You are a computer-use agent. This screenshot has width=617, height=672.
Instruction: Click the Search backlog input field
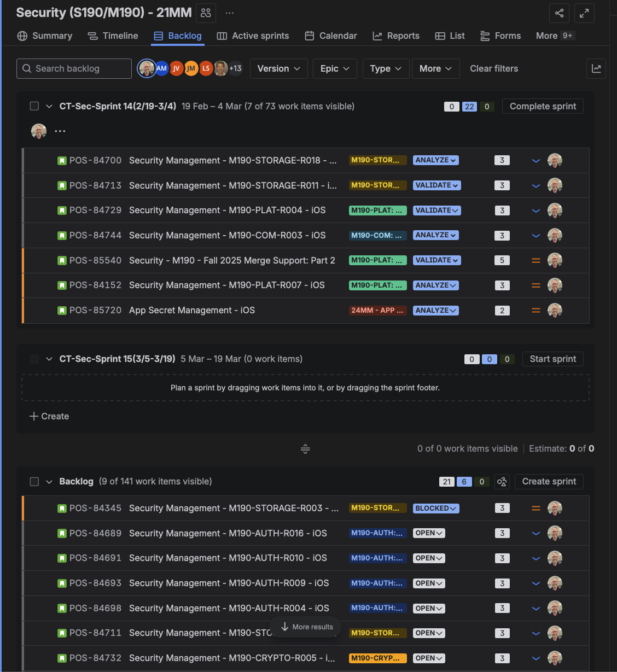pyautogui.click(x=74, y=68)
